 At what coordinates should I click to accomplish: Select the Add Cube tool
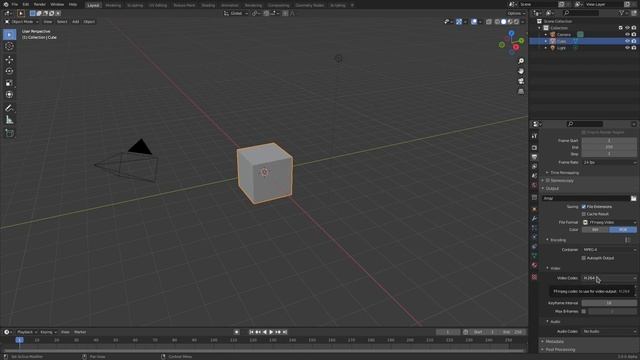(x=9, y=133)
